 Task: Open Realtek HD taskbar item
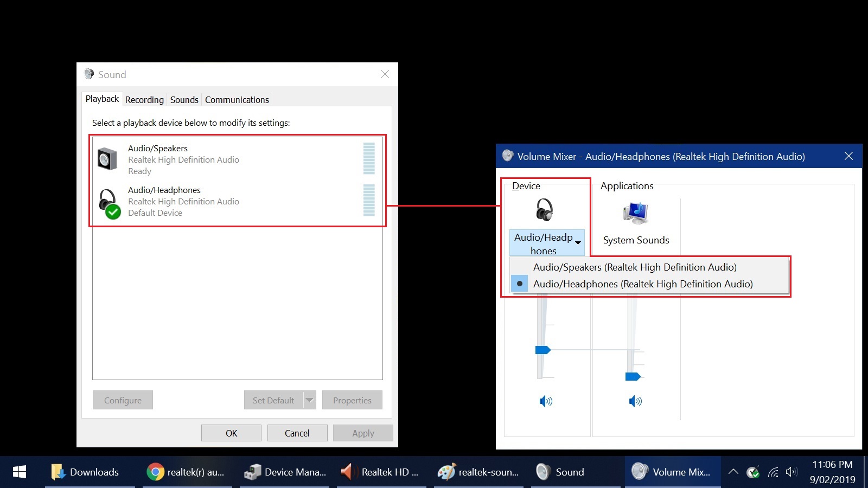[x=380, y=472]
